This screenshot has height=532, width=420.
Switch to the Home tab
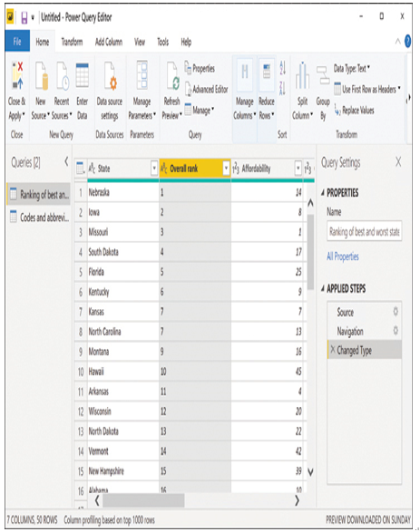43,42
